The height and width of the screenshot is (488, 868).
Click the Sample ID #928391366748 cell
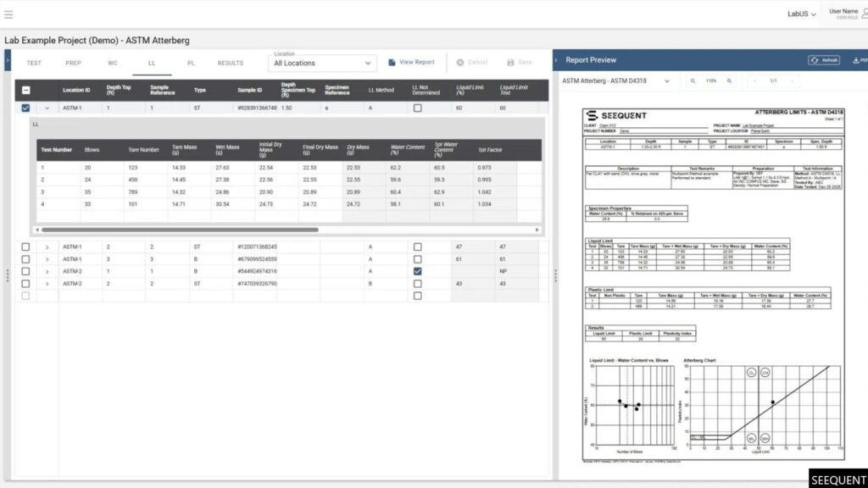click(x=257, y=108)
